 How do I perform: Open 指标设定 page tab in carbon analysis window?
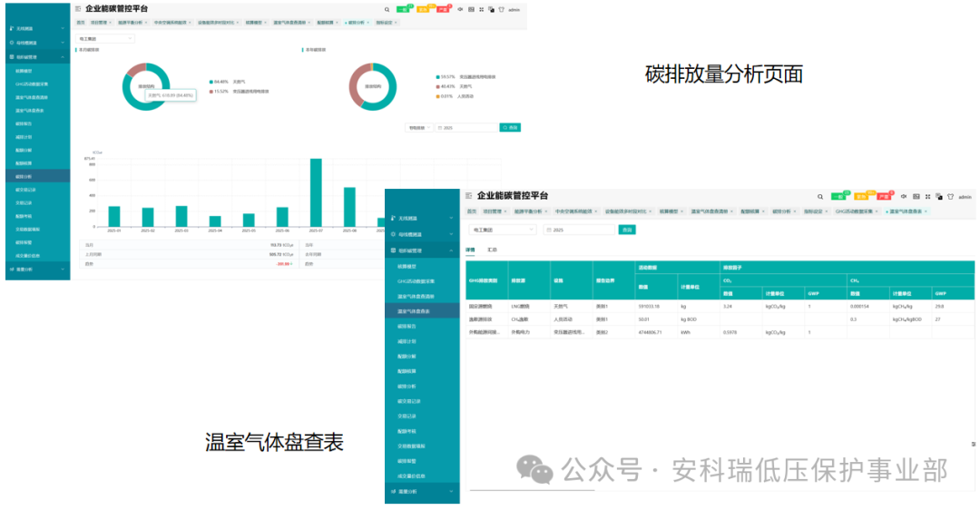[x=385, y=23]
